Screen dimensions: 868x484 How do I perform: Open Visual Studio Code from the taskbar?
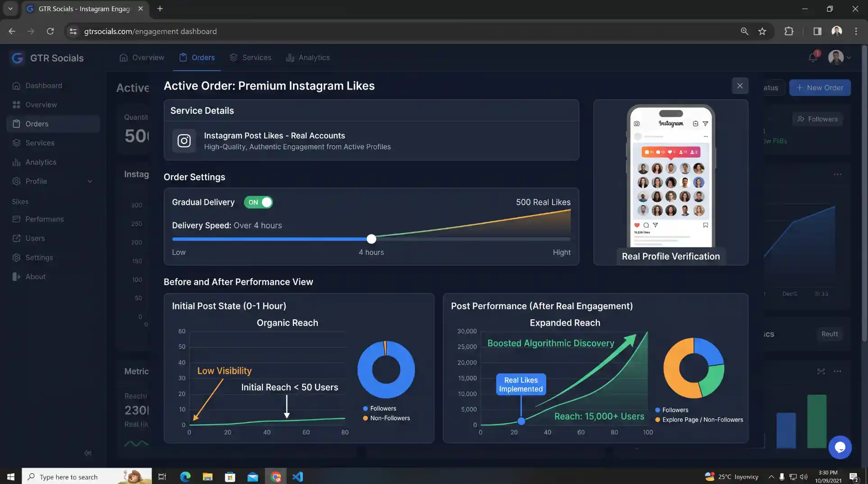[297, 476]
